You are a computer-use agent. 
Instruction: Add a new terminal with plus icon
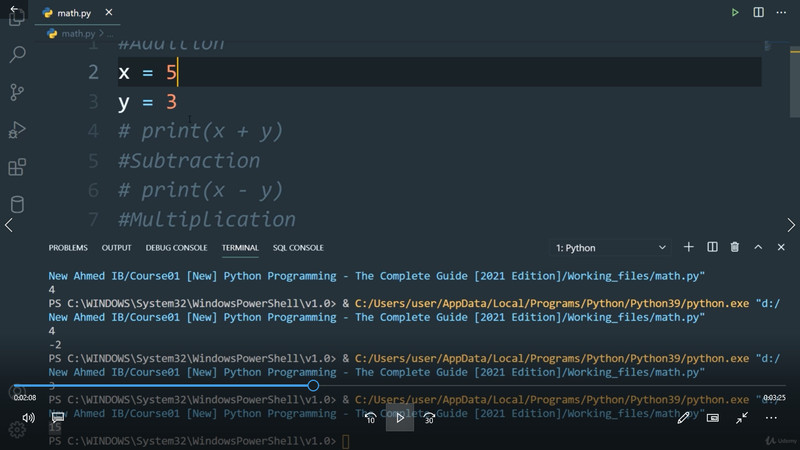(688, 247)
